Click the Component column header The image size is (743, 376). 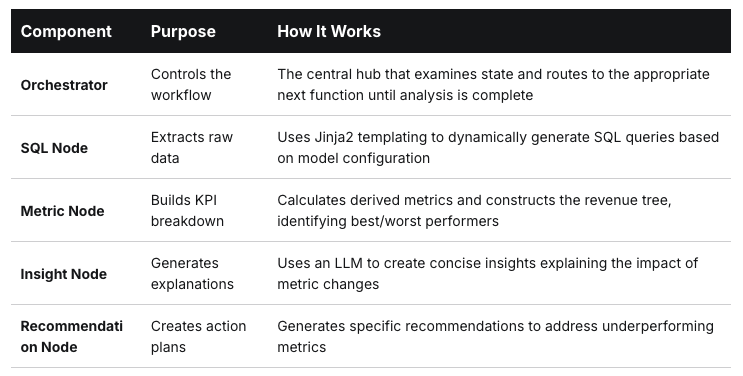coord(66,31)
